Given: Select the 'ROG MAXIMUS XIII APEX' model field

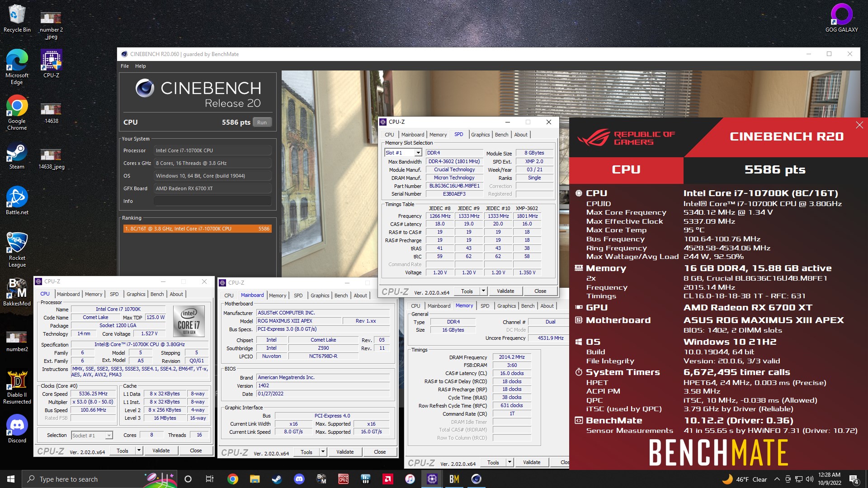Looking at the screenshot, I should pyautogui.click(x=298, y=321).
